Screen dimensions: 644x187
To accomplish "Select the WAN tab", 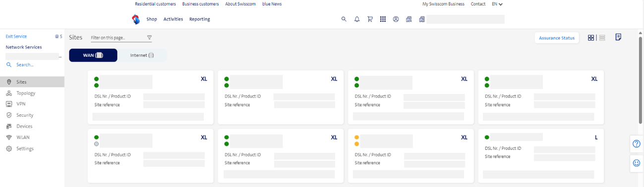I will (93, 55).
